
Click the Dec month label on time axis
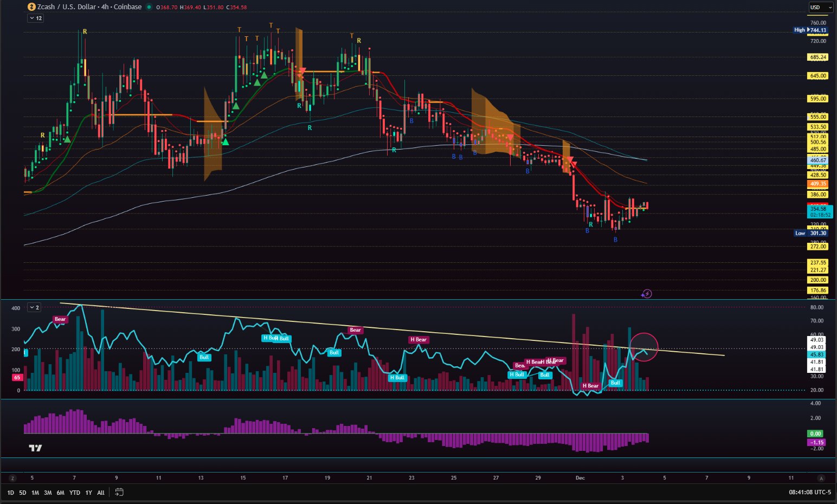pyautogui.click(x=580, y=478)
